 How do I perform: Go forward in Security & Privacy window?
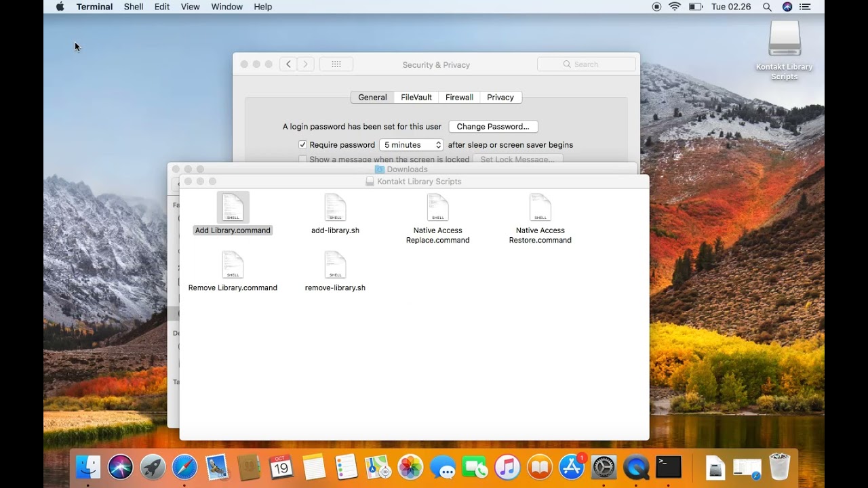click(x=306, y=64)
